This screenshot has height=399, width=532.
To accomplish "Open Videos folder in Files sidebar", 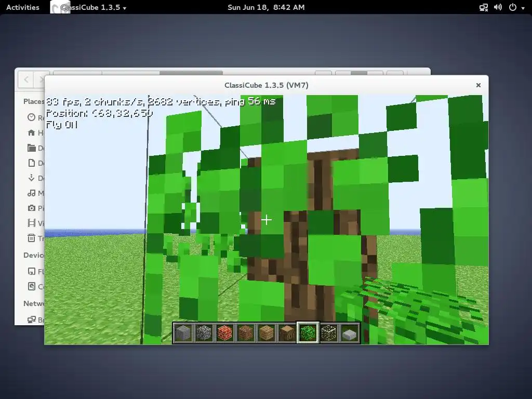I will click(x=35, y=223).
